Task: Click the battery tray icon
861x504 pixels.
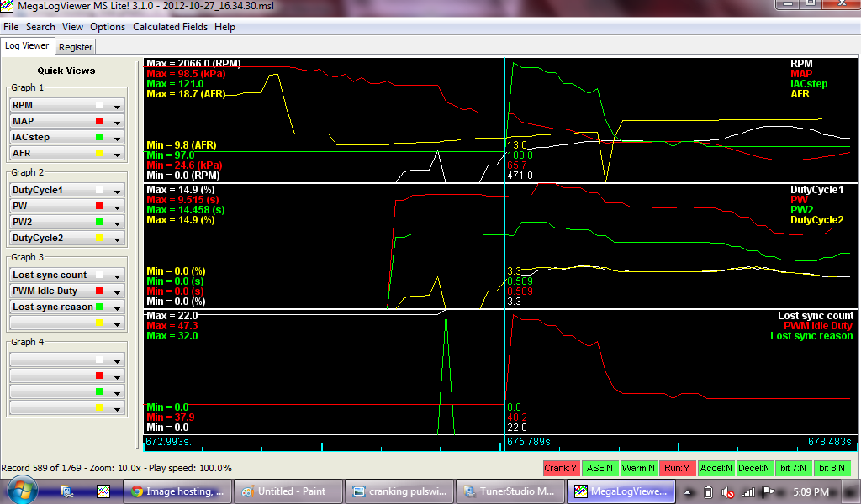Action: coord(708,492)
